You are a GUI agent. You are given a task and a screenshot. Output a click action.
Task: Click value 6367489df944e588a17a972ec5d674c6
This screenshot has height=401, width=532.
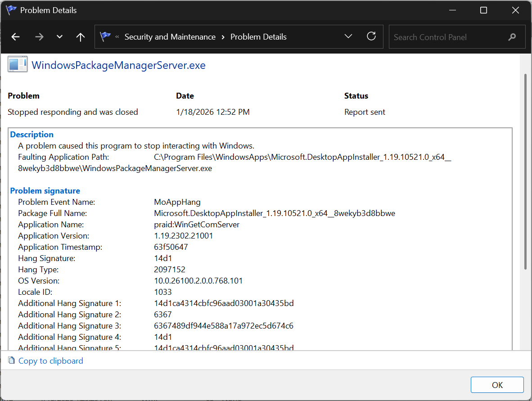[x=224, y=326]
